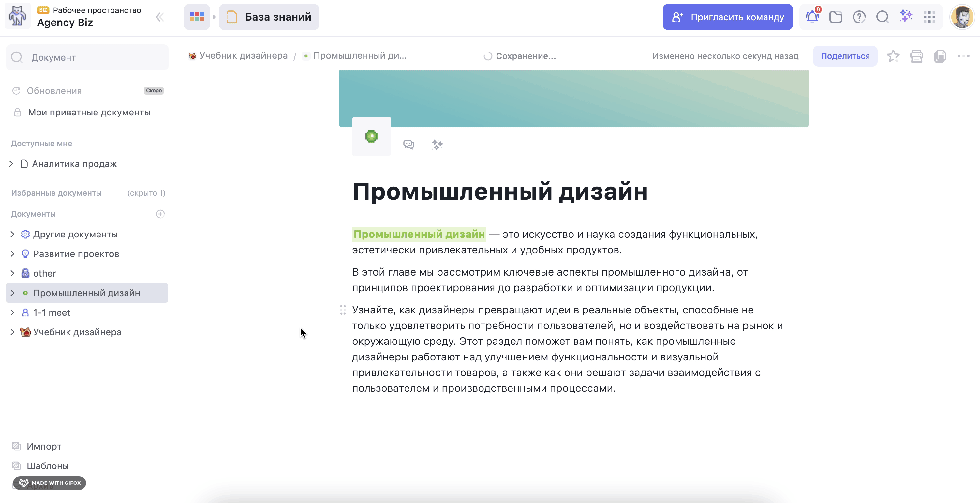Image resolution: width=980 pixels, height=503 pixels.
Task: Open the База знаний tab
Action: click(x=269, y=17)
